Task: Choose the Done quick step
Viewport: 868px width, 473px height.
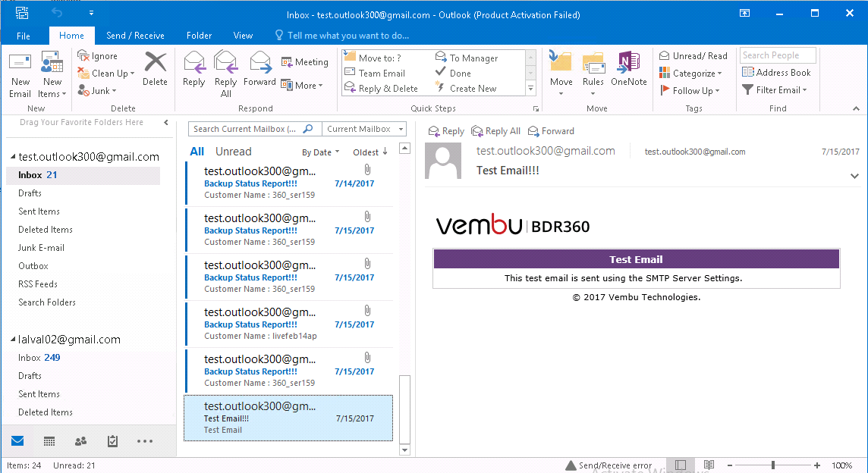Action: coord(454,73)
